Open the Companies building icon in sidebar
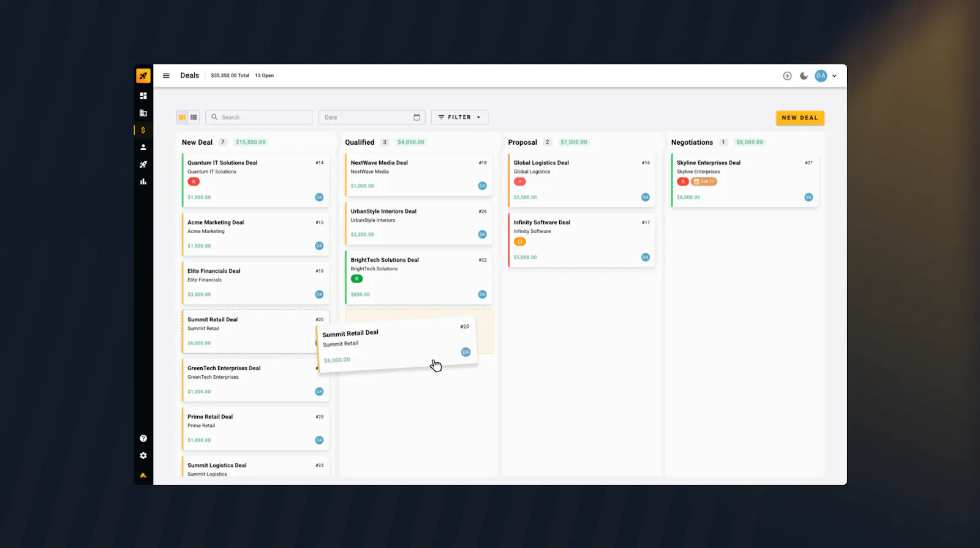 click(x=143, y=113)
